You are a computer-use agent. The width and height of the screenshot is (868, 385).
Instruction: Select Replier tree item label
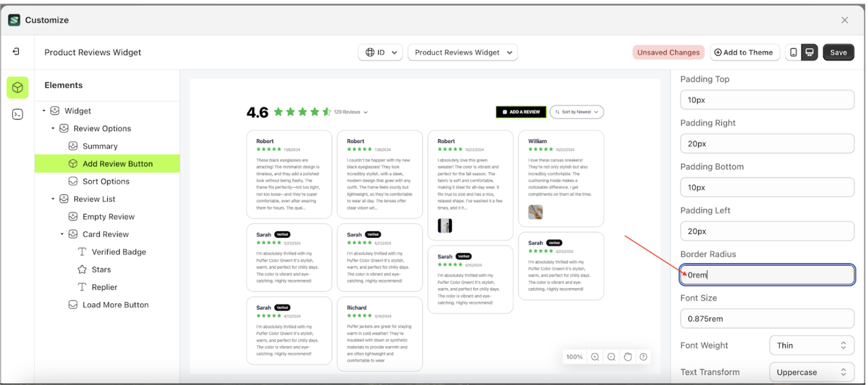104,287
